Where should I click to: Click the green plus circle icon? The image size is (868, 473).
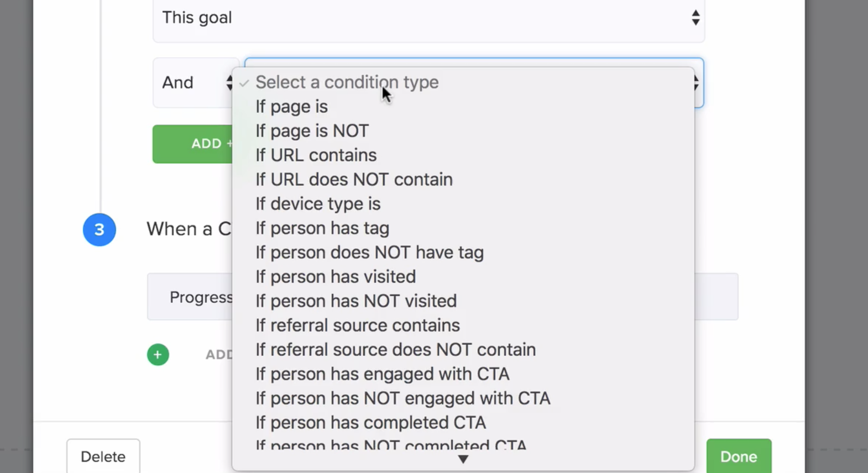(x=158, y=355)
